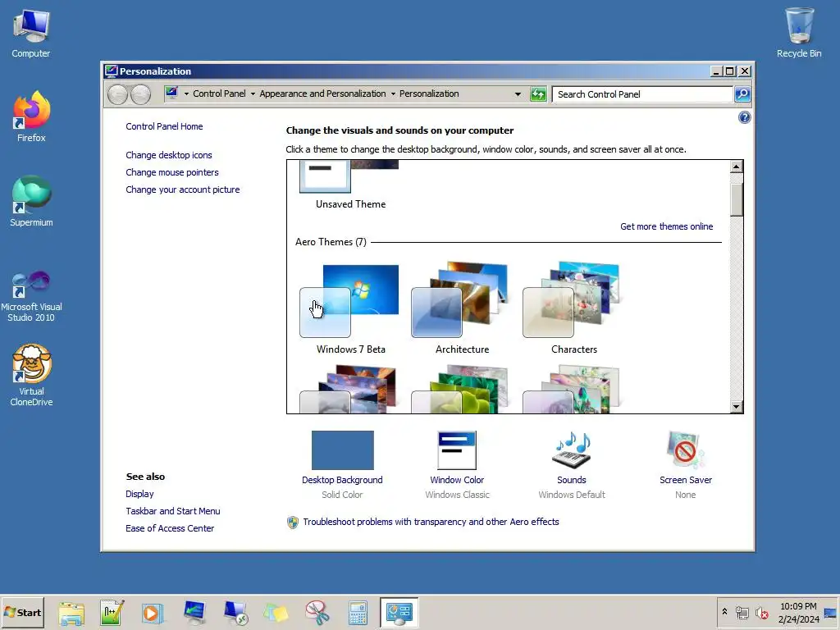The image size is (840, 630).
Task: Open the Desktop Background solid color swatch
Action: pos(342,450)
